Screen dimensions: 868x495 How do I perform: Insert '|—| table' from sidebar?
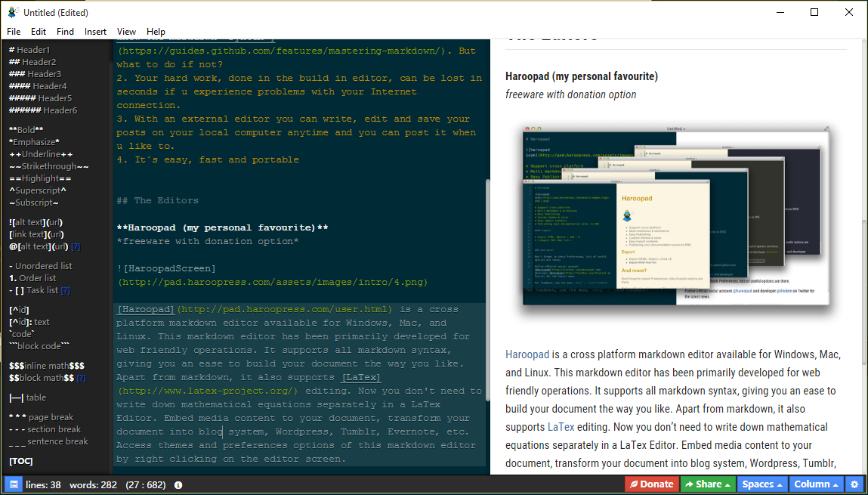28,398
